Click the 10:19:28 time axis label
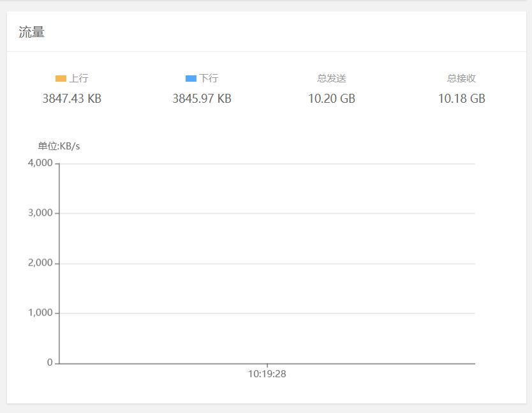 267,374
